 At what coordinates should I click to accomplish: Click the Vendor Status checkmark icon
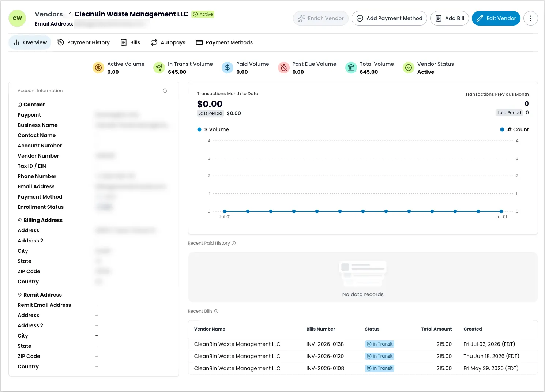pos(409,68)
